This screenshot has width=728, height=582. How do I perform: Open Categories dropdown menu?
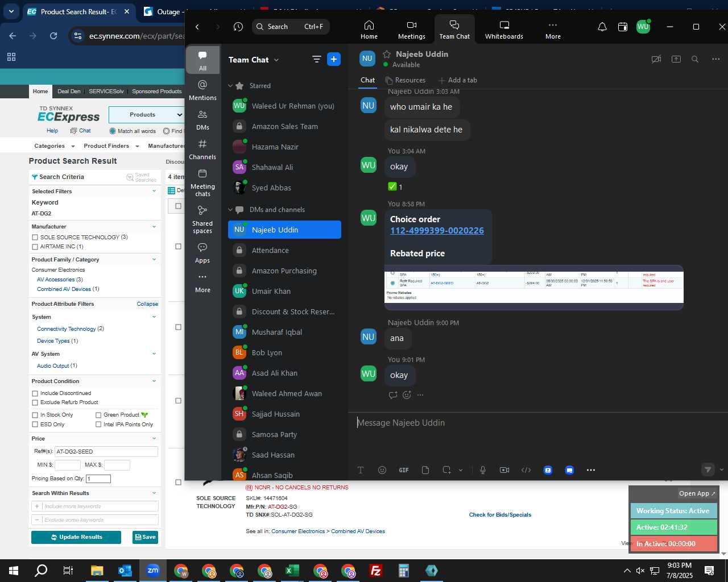click(x=55, y=146)
